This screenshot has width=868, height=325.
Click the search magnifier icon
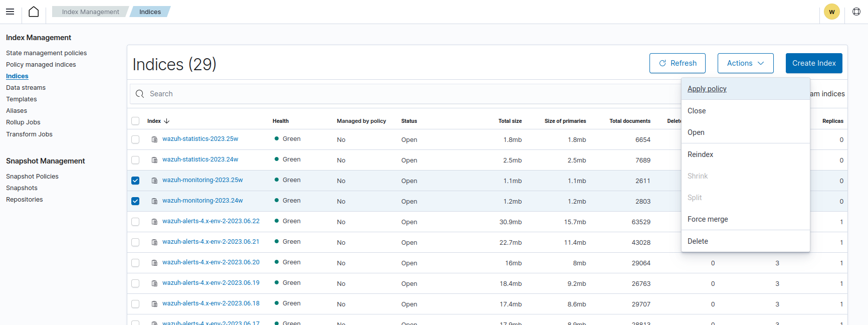[x=140, y=94]
